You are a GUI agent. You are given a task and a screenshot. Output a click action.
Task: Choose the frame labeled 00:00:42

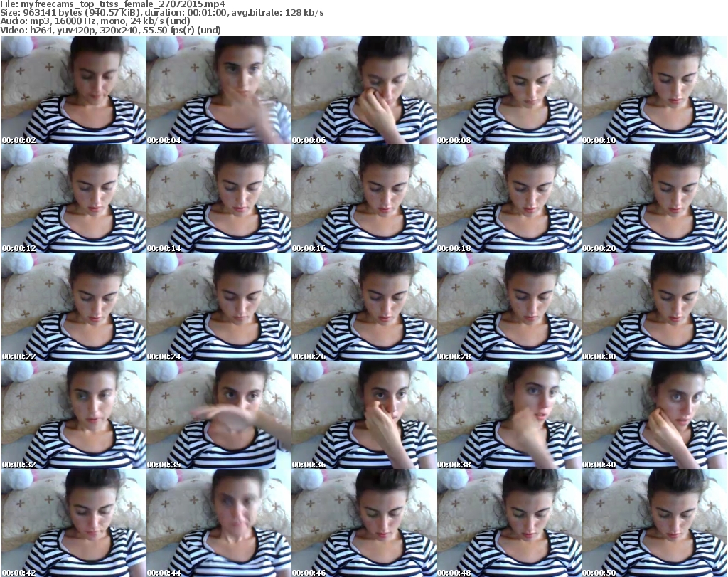pos(74,523)
